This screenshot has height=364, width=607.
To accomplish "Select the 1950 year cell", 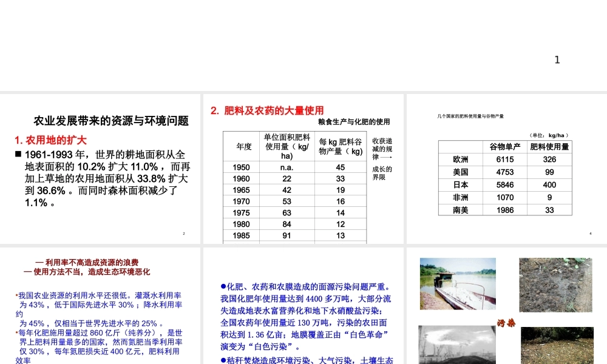I will point(241,167).
